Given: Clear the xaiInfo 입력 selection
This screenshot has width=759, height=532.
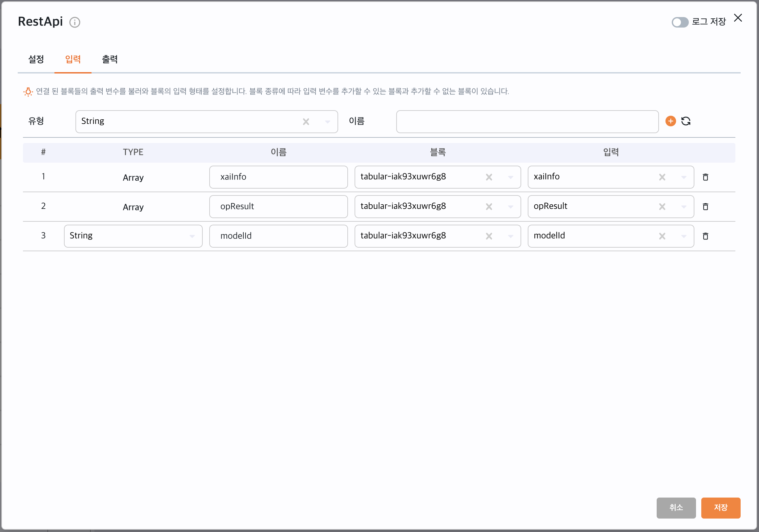Looking at the screenshot, I should coord(662,177).
